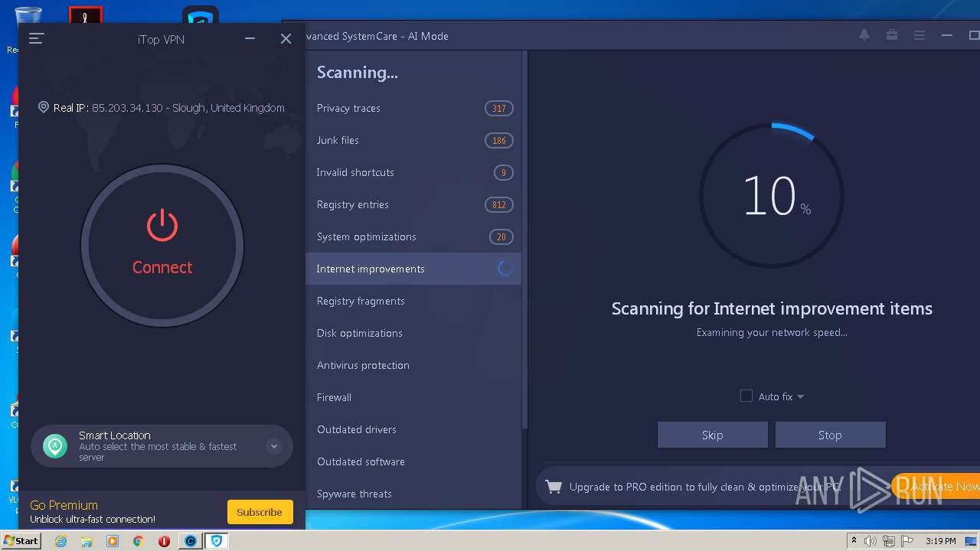
Task: Close the iTop VPN window
Action: coord(286,38)
